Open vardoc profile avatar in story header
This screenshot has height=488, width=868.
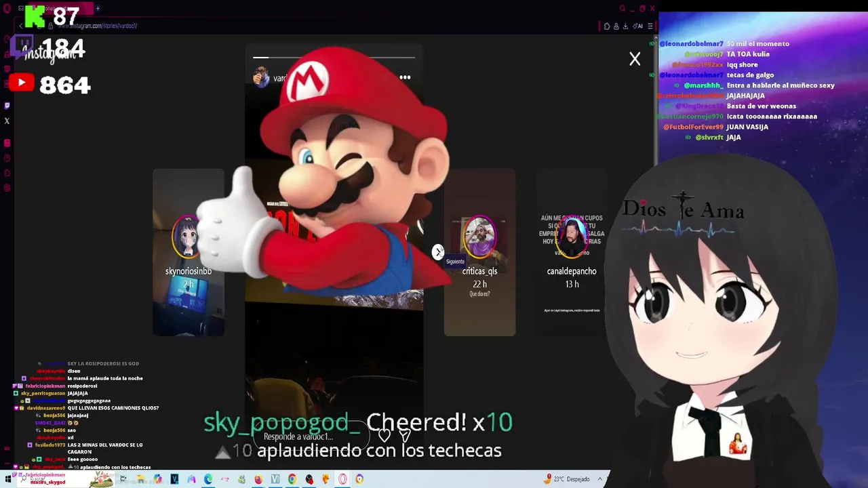click(261, 78)
